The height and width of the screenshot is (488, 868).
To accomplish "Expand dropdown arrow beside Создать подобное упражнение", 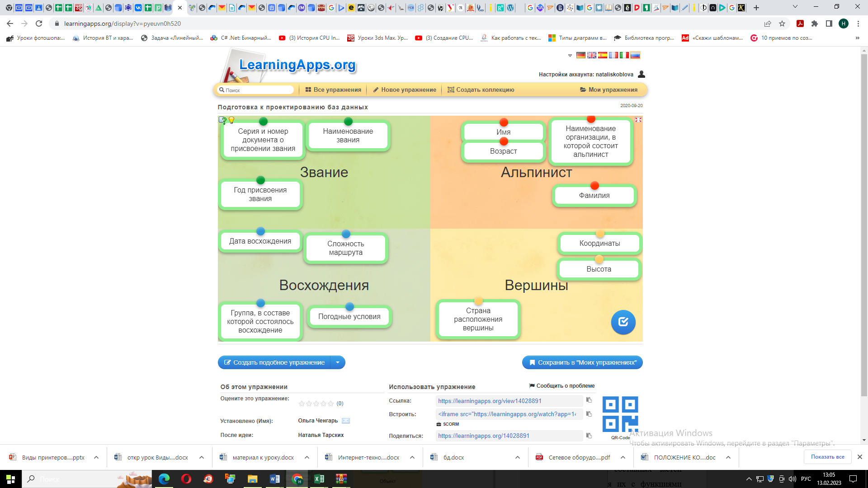I will click(338, 362).
